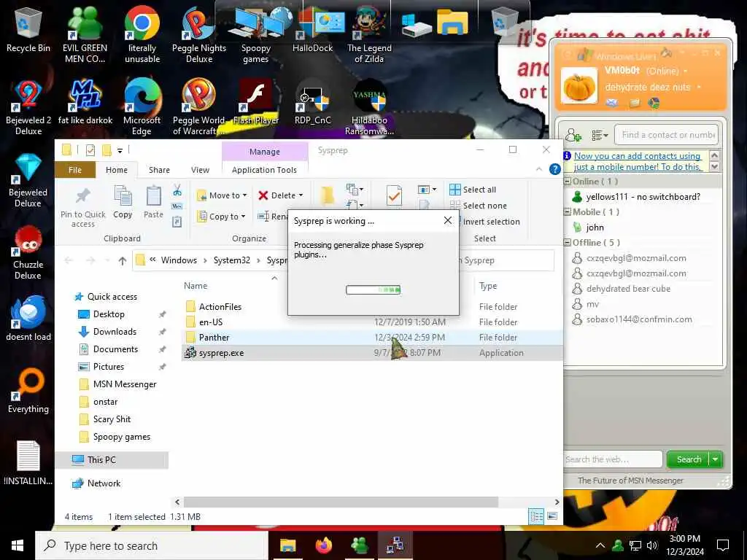Open File Explorer help question mark
This screenshot has width=747, height=560.
coord(554,169)
